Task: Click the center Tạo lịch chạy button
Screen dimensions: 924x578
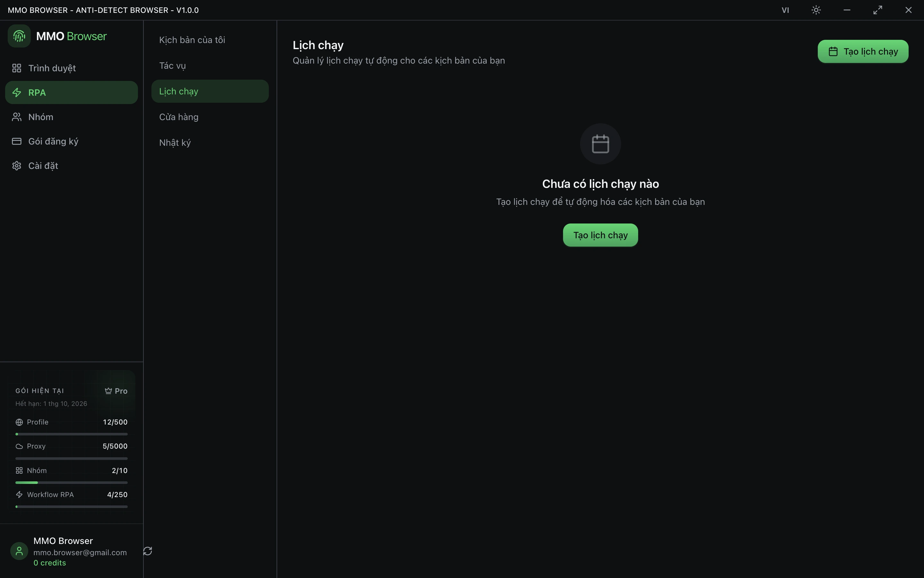Action: [x=600, y=235]
